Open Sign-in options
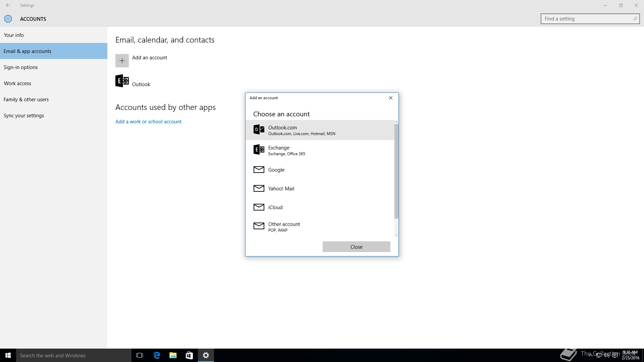Image resolution: width=644 pixels, height=362 pixels. [54, 67]
